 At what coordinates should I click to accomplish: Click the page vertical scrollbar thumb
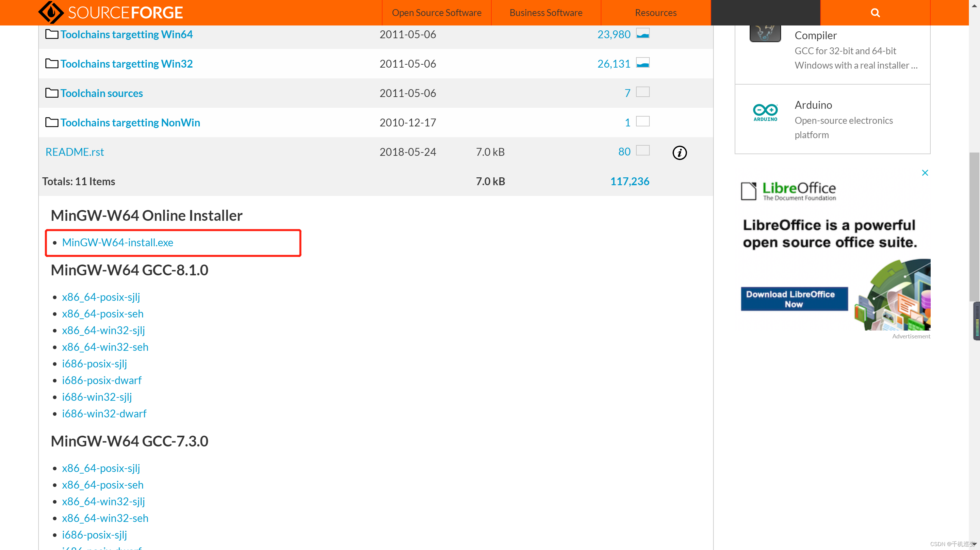tap(974, 226)
